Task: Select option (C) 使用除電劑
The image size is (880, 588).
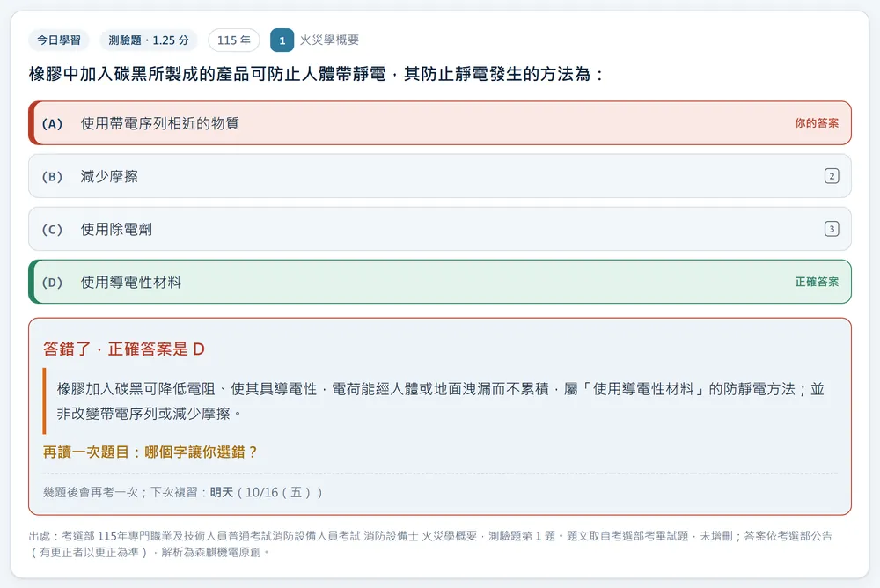Action: tap(440, 229)
